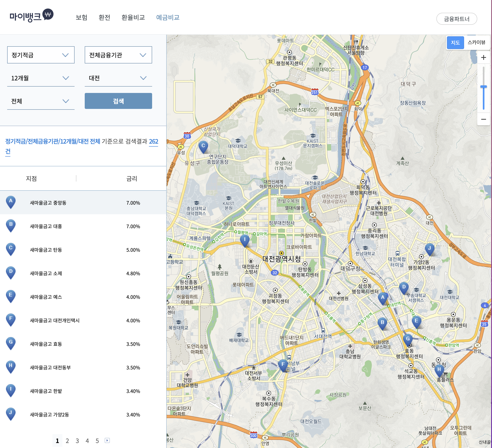Screen dimensions: 492x448
Task: Click the 마이뱅크 logo
Action: coord(31,15)
